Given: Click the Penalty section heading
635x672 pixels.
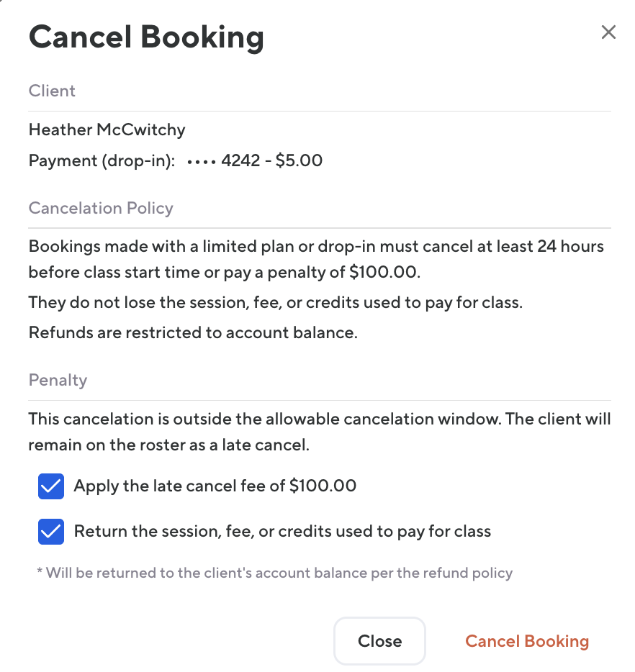Looking at the screenshot, I should tap(58, 381).
